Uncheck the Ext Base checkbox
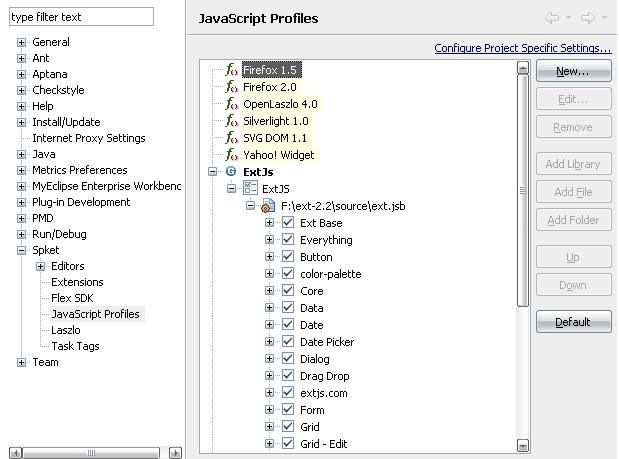Viewport: 619px width, 459px height. point(288,223)
